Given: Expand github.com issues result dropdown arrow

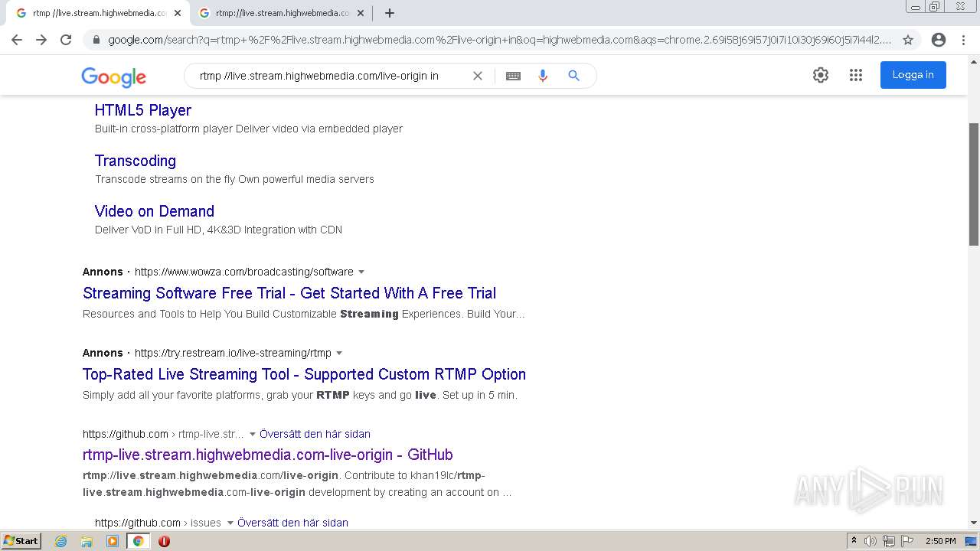Looking at the screenshot, I should tap(229, 523).
